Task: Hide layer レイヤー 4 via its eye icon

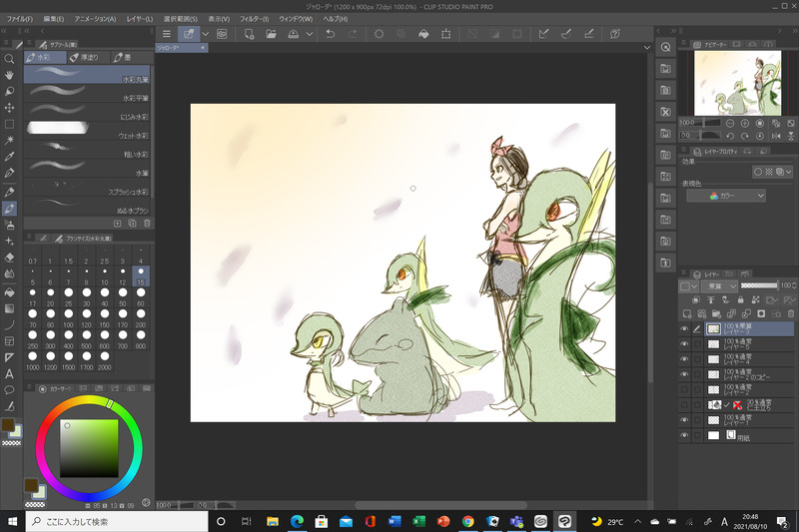Action: coord(684,359)
